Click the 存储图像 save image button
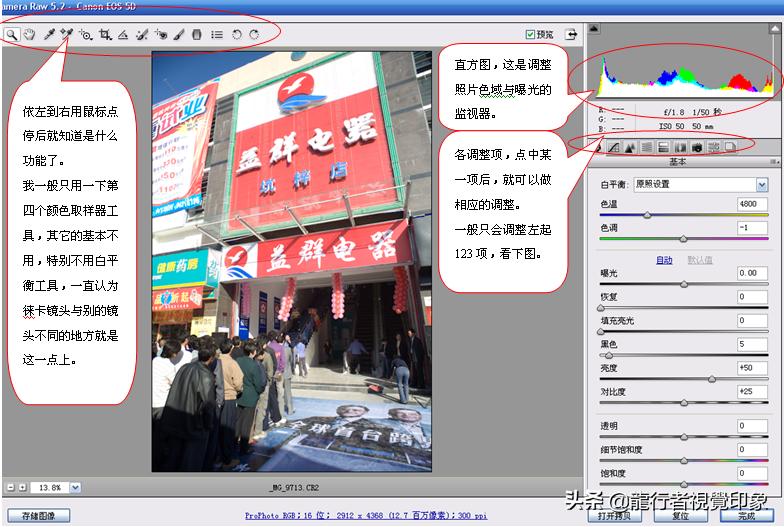Screen dimensions: 784x527 tap(38, 516)
